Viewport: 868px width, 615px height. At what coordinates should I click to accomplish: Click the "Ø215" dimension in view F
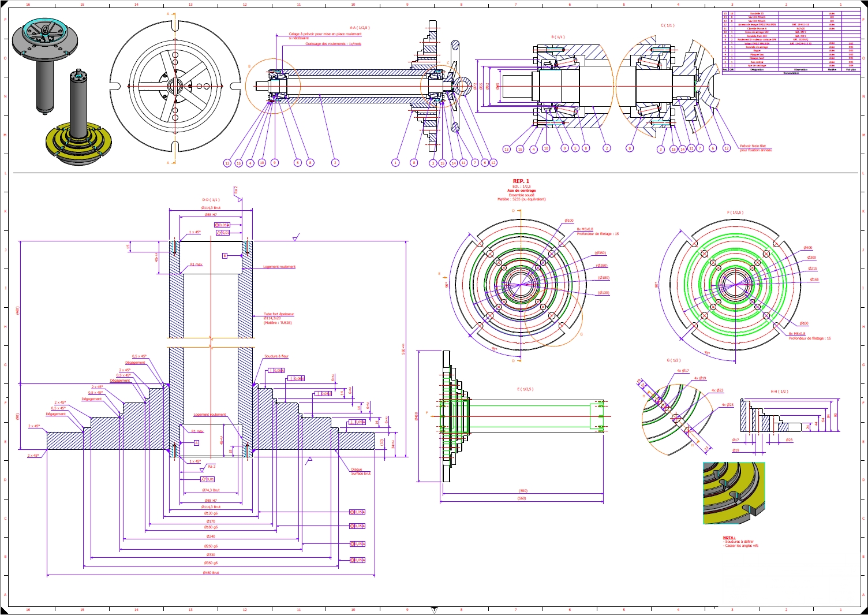[x=813, y=269]
